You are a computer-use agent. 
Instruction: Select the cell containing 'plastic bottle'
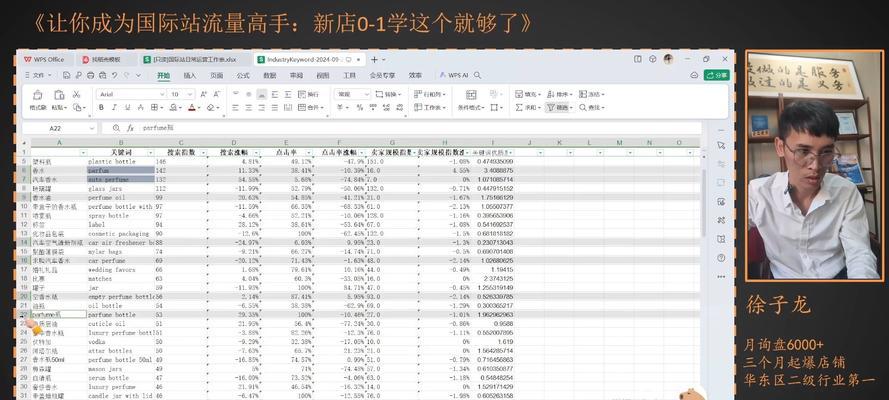click(120, 161)
